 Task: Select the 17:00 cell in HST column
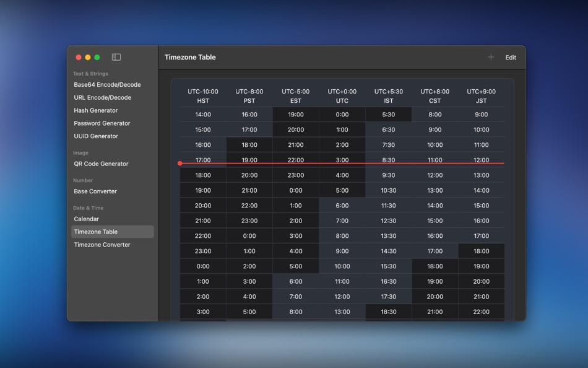click(x=202, y=159)
